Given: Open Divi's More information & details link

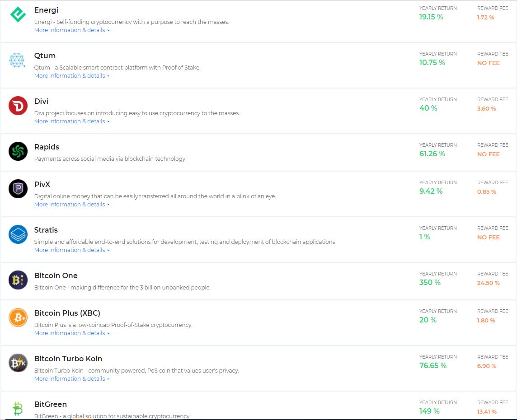Looking at the screenshot, I should (72, 121).
